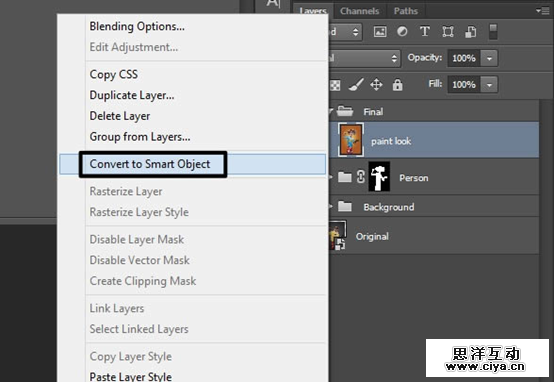Click the smart object filter icon
The image size is (554, 382).
click(x=470, y=32)
